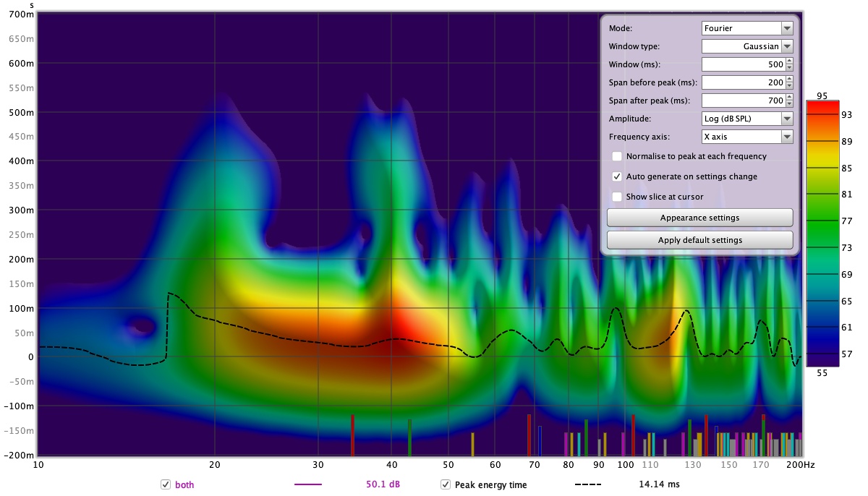The image size is (868, 496).
Task: Decrease Span after peak with down arrow
Action: pyautogui.click(x=789, y=104)
